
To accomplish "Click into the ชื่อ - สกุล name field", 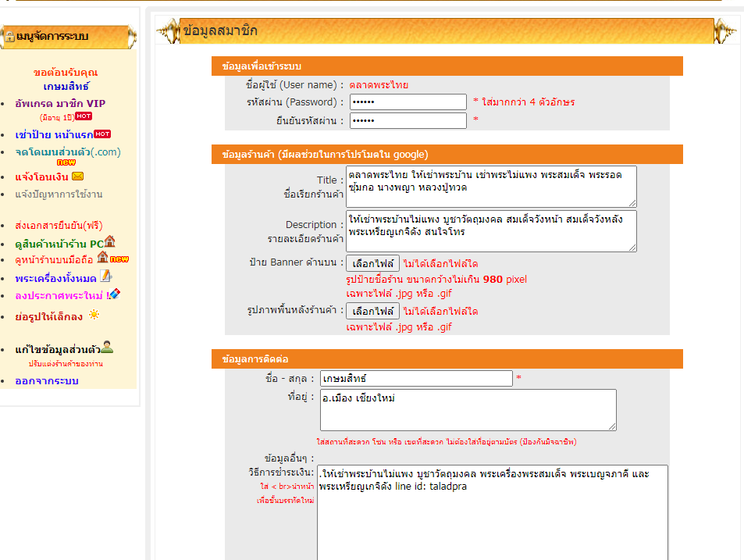I will (416, 378).
